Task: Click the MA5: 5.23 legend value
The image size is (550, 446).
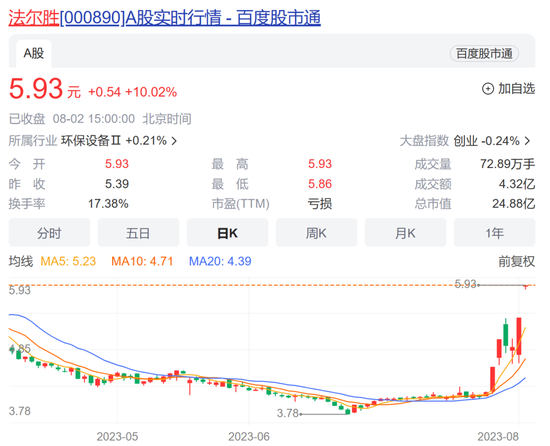Action: [68, 261]
